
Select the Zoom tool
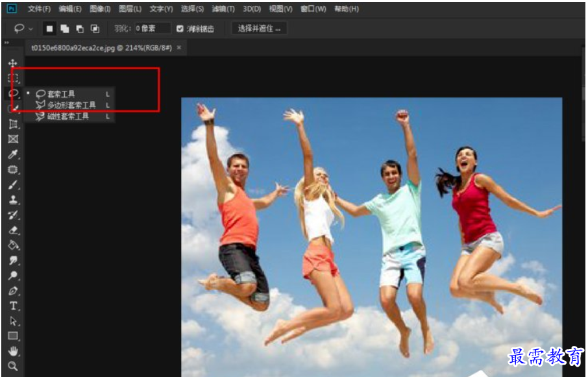click(x=13, y=366)
